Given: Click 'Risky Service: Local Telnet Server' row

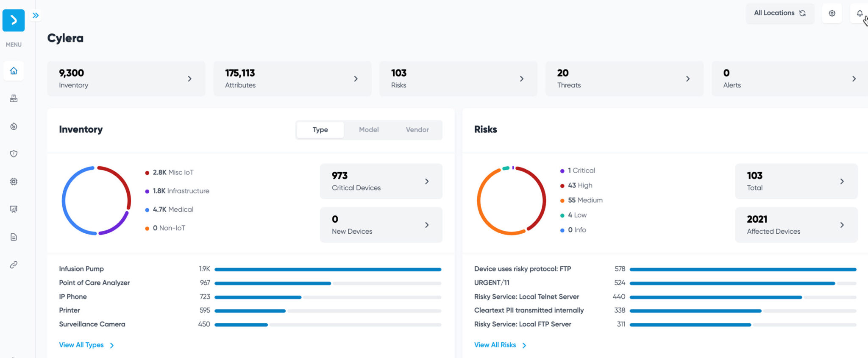Looking at the screenshot, I should tap(665, 296).
